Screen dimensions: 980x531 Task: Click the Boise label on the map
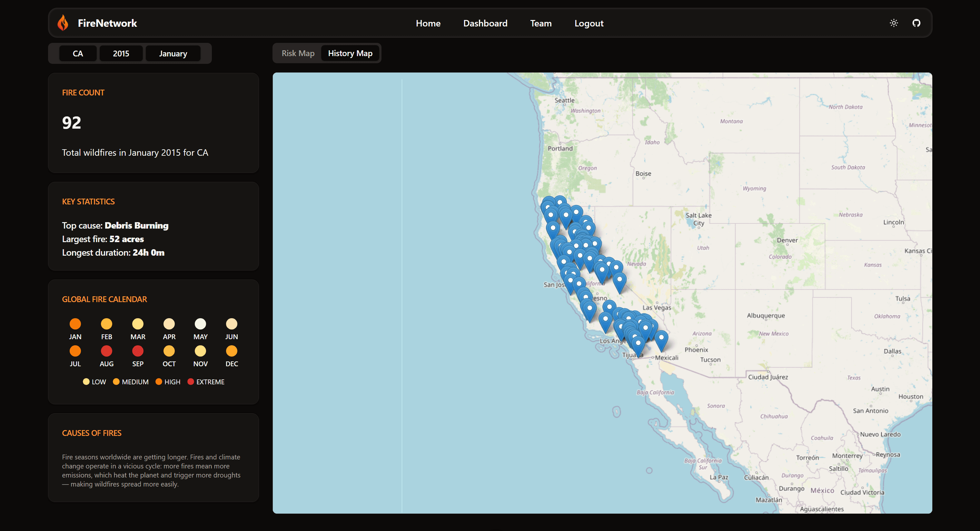pos(643,173)
